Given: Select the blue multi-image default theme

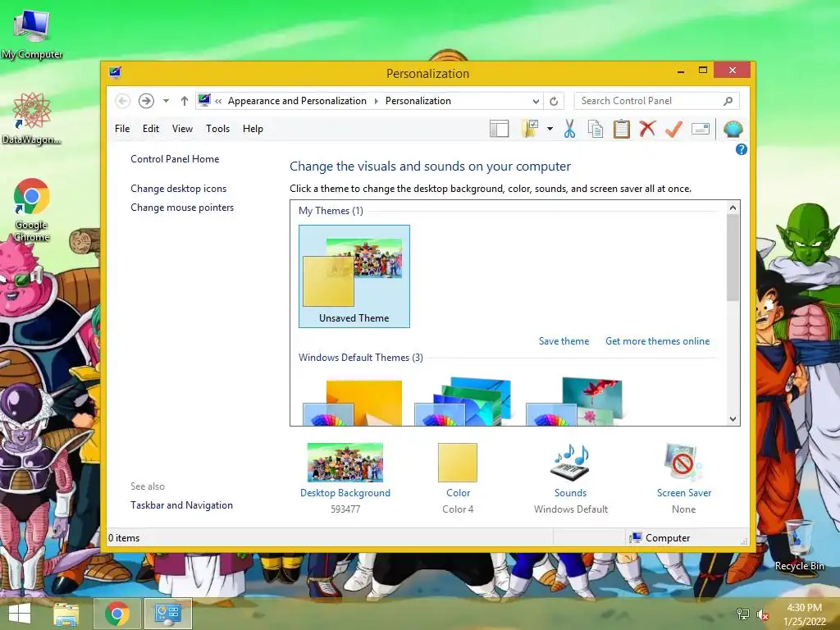Looking at the screenshot, I should pyautogui.click(x=463, y=400).
